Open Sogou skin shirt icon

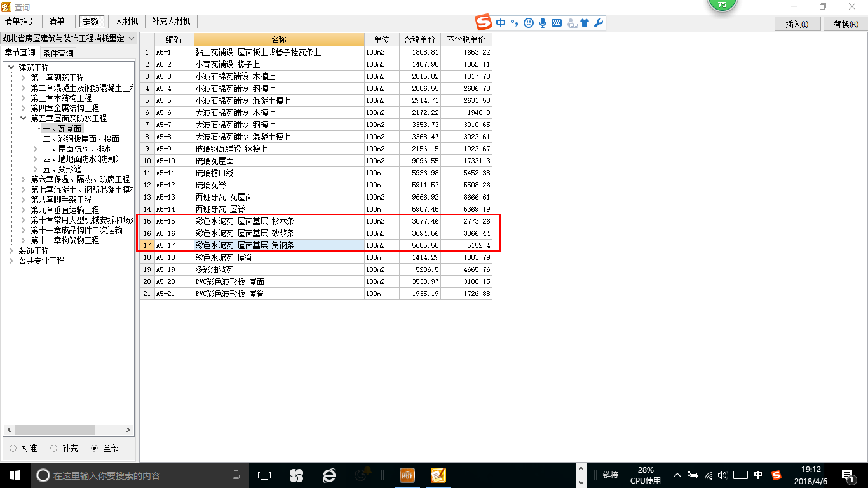(x=585, y=23)
